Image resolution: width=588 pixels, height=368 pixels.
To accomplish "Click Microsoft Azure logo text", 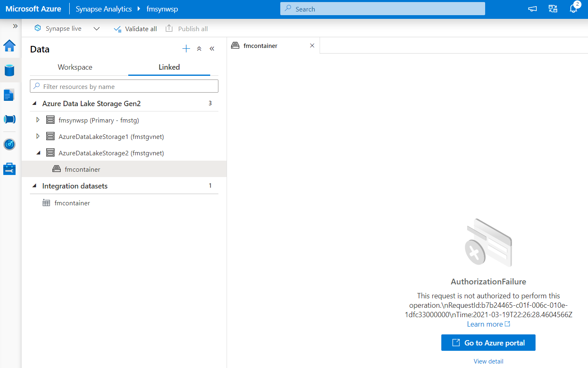I will (33, 9).
